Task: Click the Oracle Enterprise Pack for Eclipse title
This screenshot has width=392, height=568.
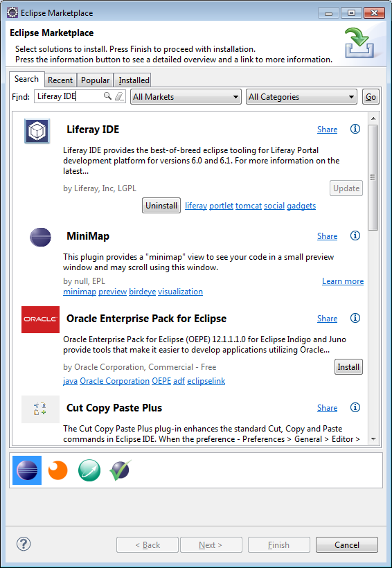Action: (x=146, y=319)
